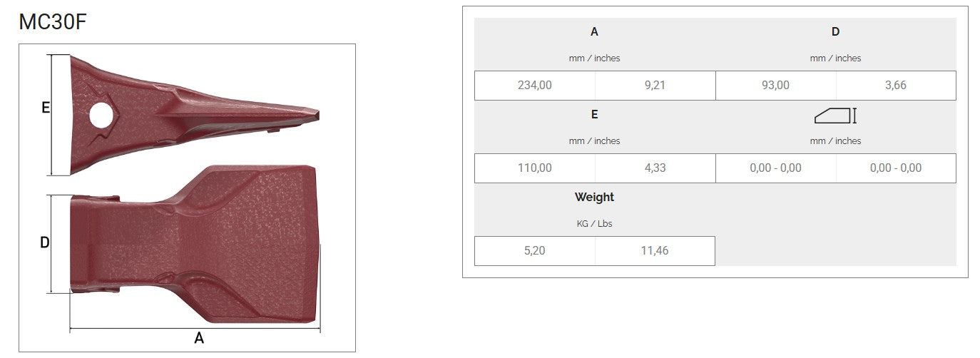Image resolution: width=980 pixels, height=358 pixels.
Task: Click the A column heading in the table
Action: point(594,31)
